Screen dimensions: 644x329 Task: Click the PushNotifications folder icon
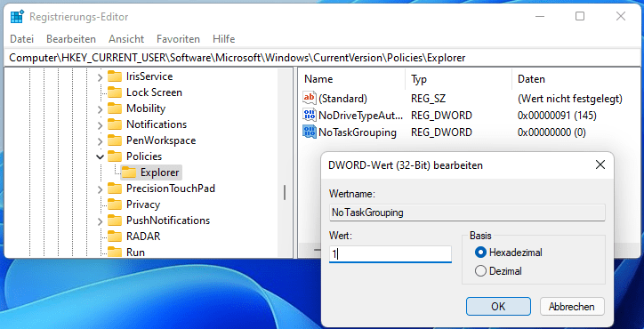115,221
